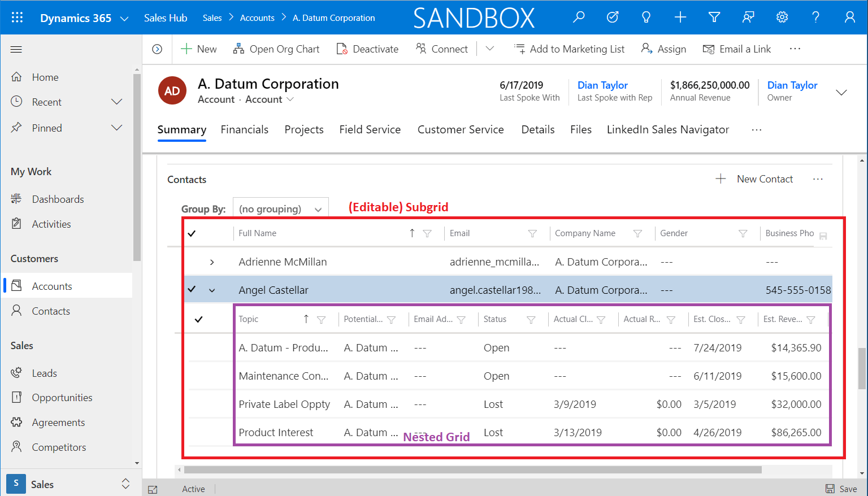Open the Group By grouping dropdown
The height and width of the screenshot is (496, 868).
point(280,208)
